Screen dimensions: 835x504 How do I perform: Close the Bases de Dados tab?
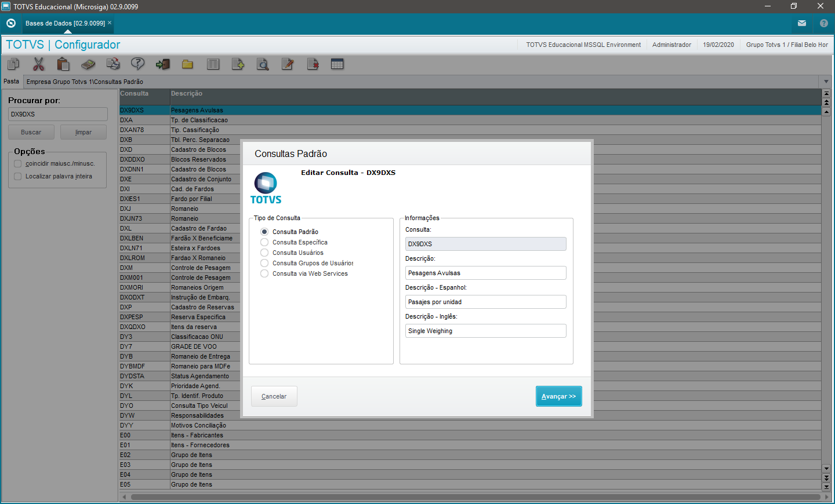click(x=110, y=23)
